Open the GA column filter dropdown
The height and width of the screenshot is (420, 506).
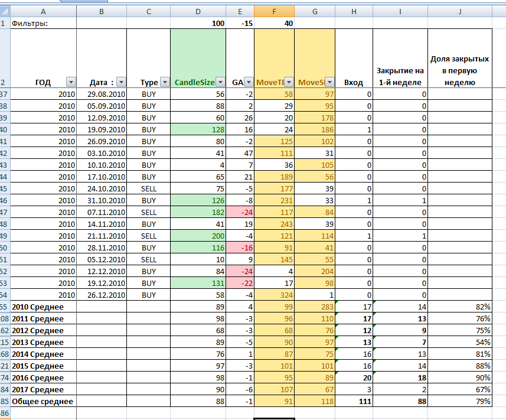(x=249, y=82)
